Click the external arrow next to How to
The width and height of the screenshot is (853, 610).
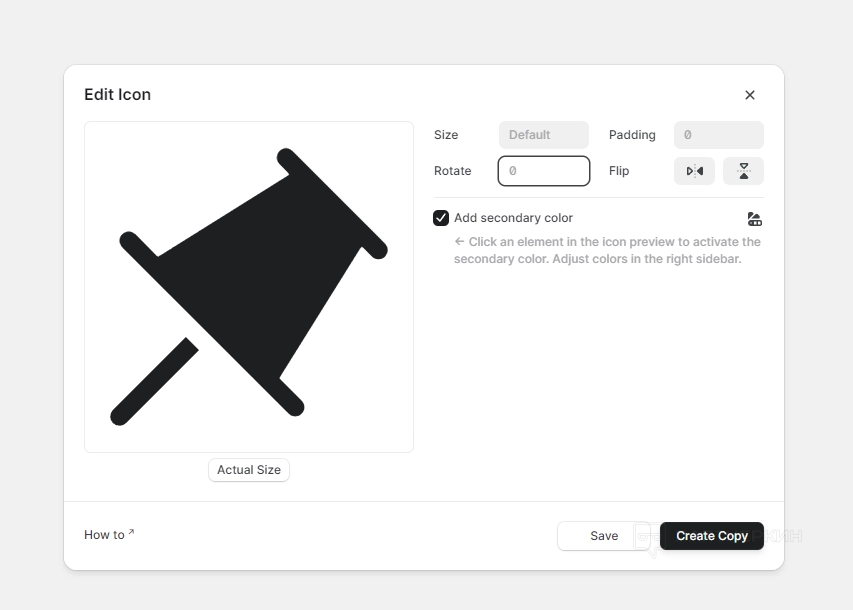click(131, 533)
